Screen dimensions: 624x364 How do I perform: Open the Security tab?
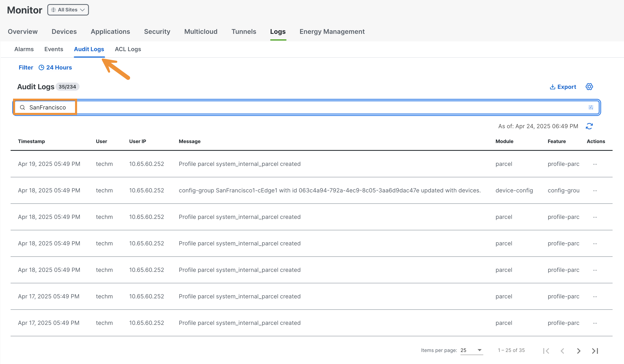pyautogui.click(x=157, y=31)
